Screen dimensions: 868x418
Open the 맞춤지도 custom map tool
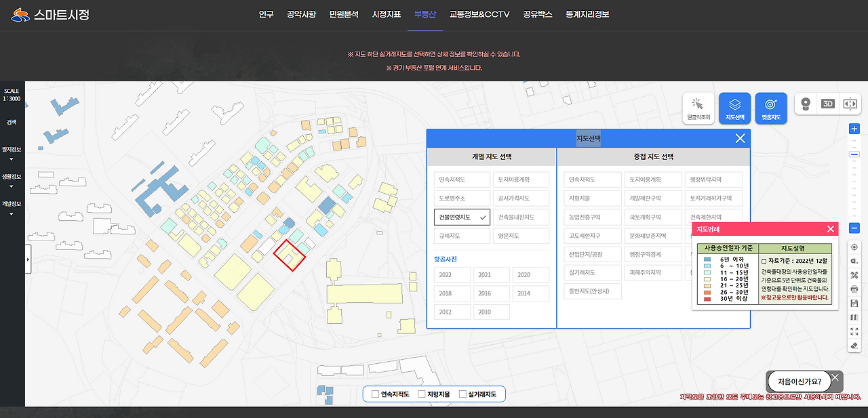point(771,108)
